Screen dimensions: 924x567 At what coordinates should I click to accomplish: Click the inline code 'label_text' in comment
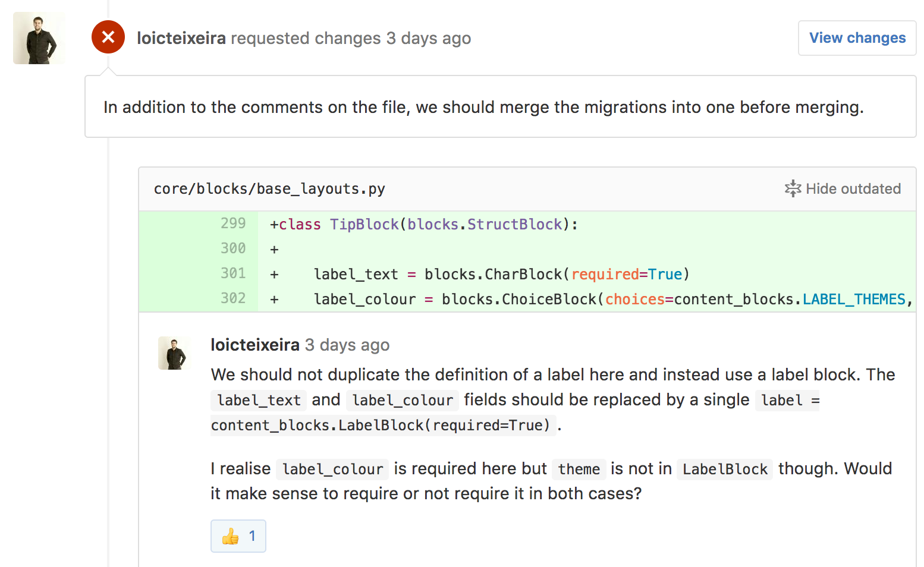[259, 400]
